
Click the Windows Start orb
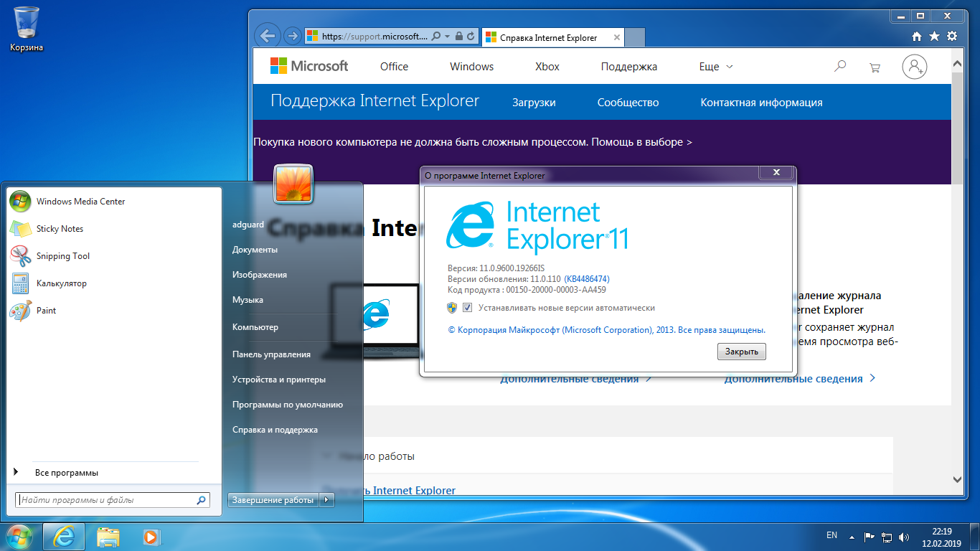19,536
